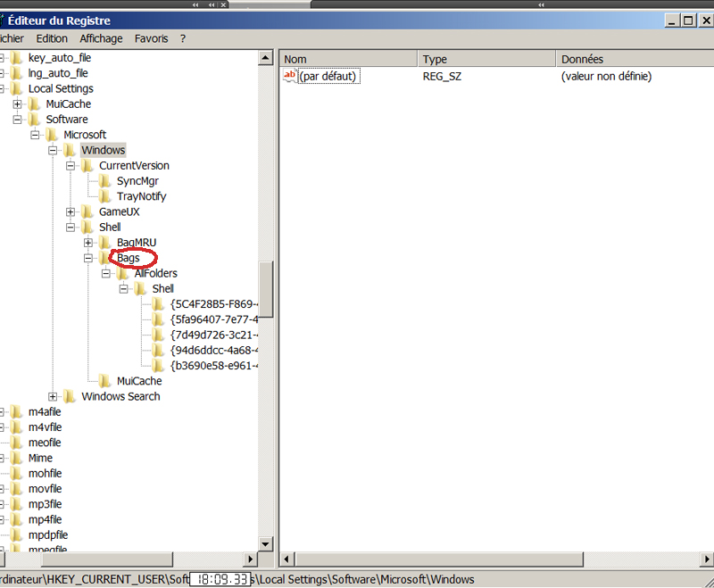Click the key_auto_file folder icon
Viewport: 714px width, 588px height.
16,58
